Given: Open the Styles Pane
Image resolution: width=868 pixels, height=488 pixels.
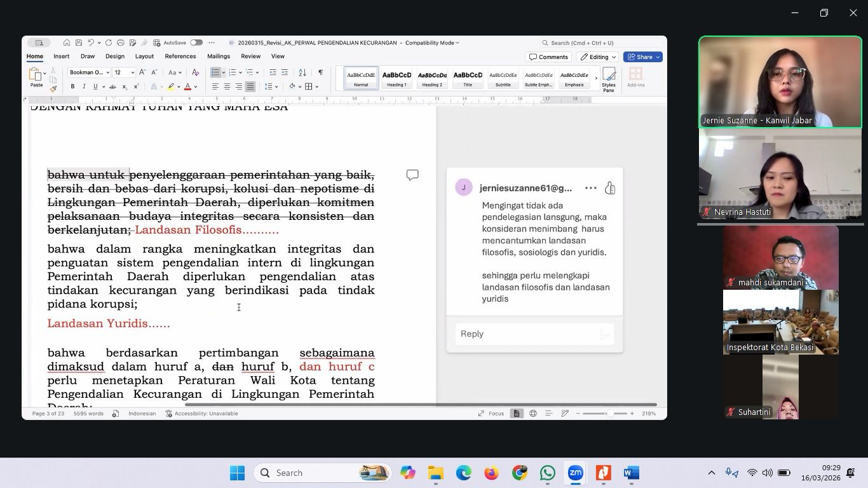Looking at the screenshot, I should click(609, 79).
